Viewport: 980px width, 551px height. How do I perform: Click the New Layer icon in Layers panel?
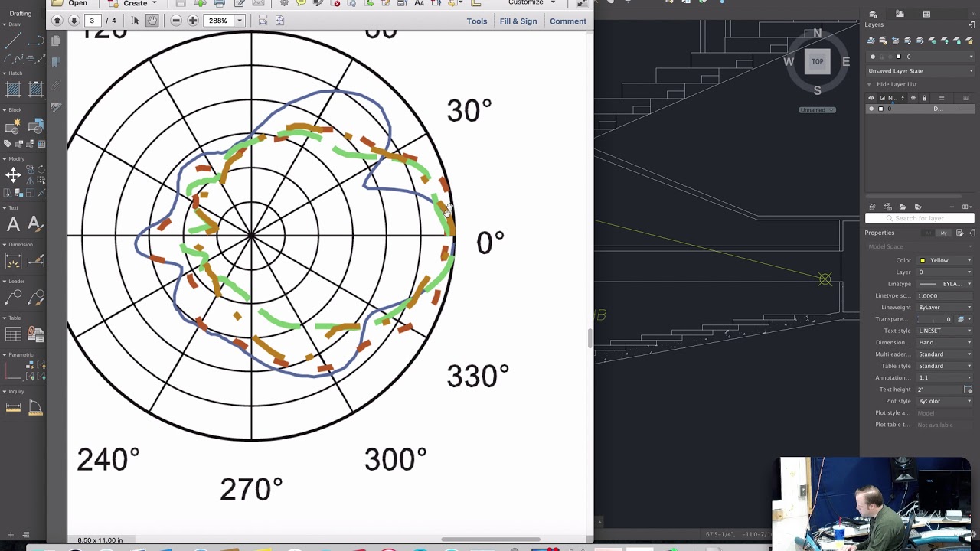[871, 207]
